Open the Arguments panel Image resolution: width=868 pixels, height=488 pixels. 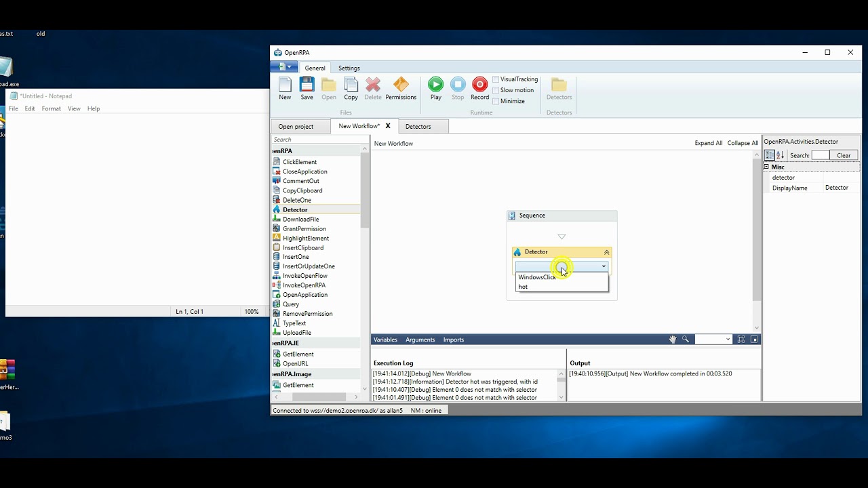(420, 340)
